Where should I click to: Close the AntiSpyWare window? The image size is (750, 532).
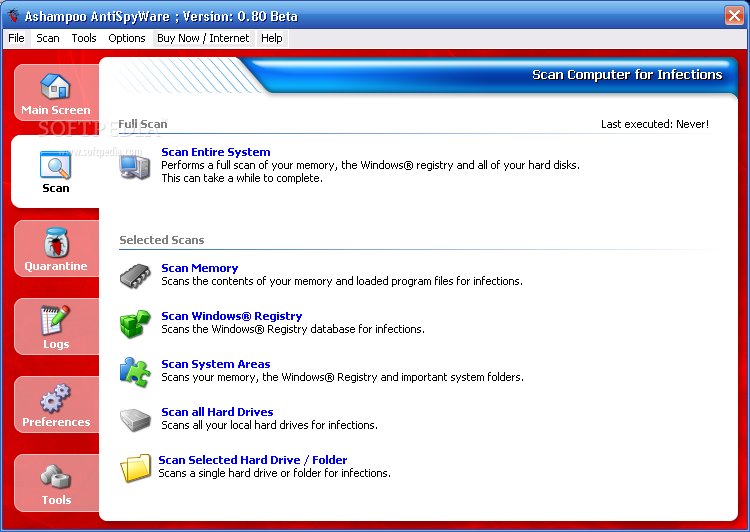click(x=734, y=15)
